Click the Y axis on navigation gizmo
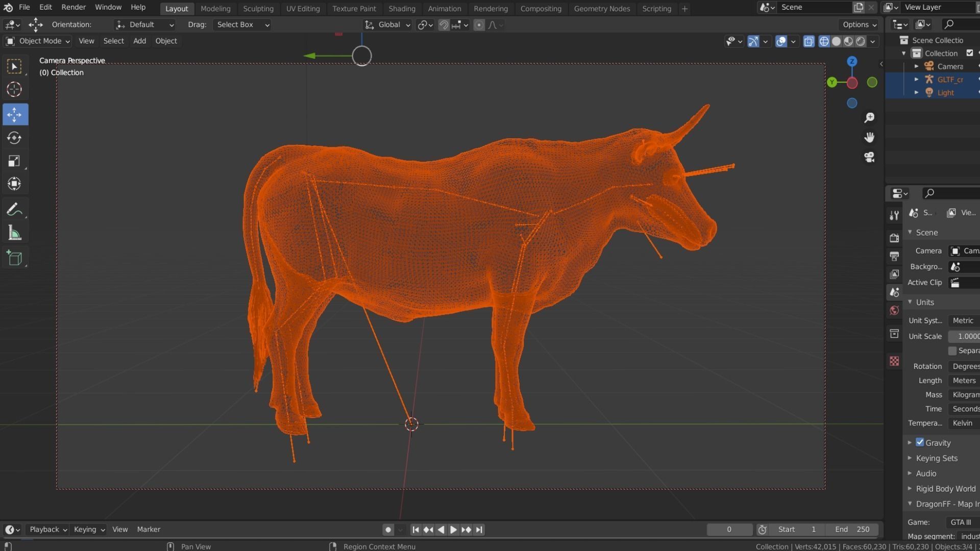 [832, 82]
